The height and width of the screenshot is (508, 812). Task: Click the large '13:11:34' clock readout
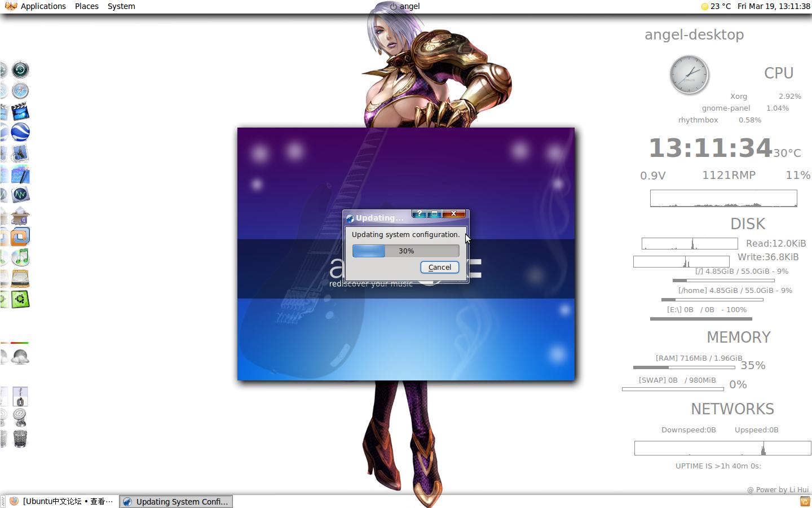(710, 148)
